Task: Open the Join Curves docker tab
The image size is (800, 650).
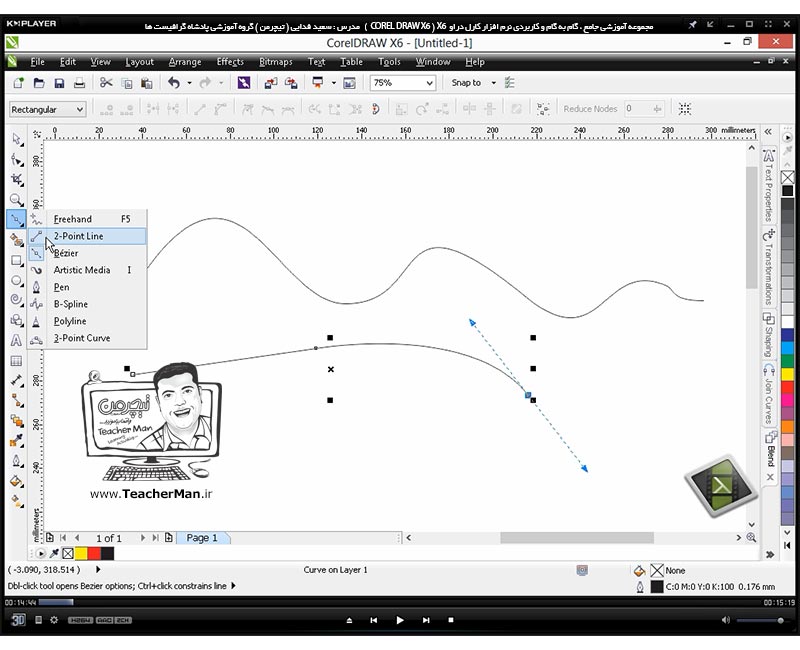Action: (x=769, y=394)
